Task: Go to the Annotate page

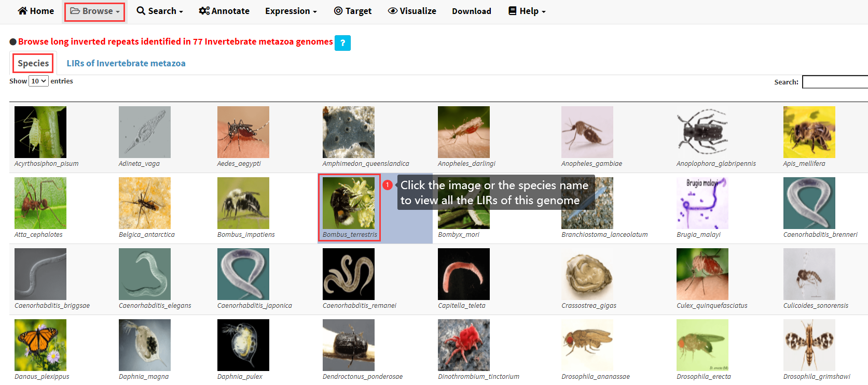Action: (224, 11)
